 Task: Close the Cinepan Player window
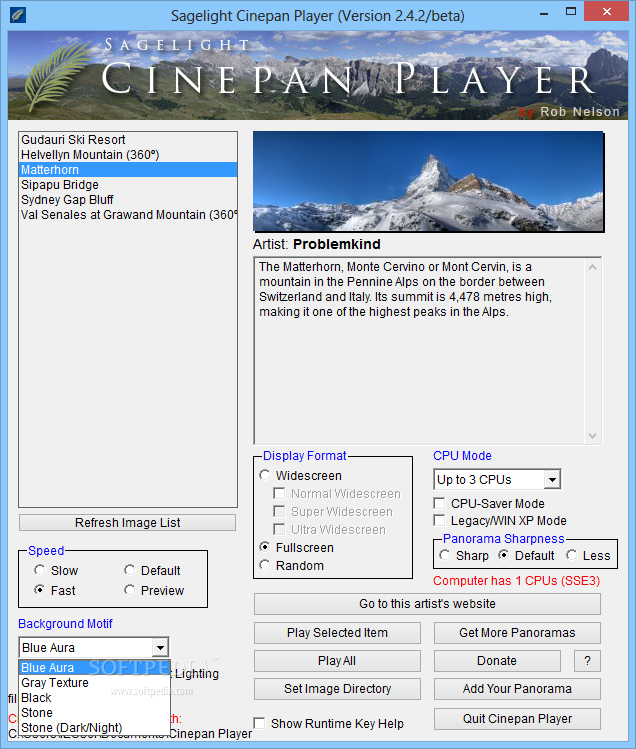(x=606, y=11)
